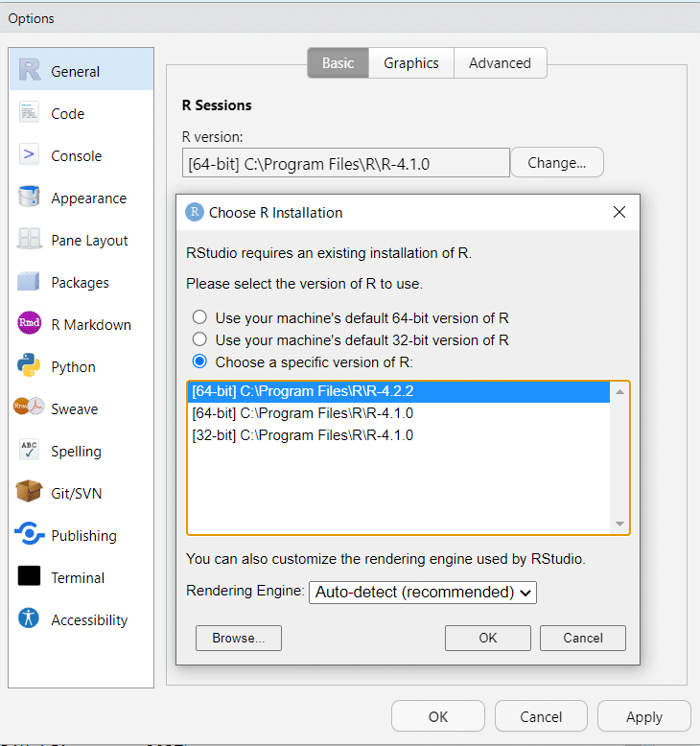Screen dimensions: 700x746
Task: Open the Appearance options section
Action: (x=82, y=198)
